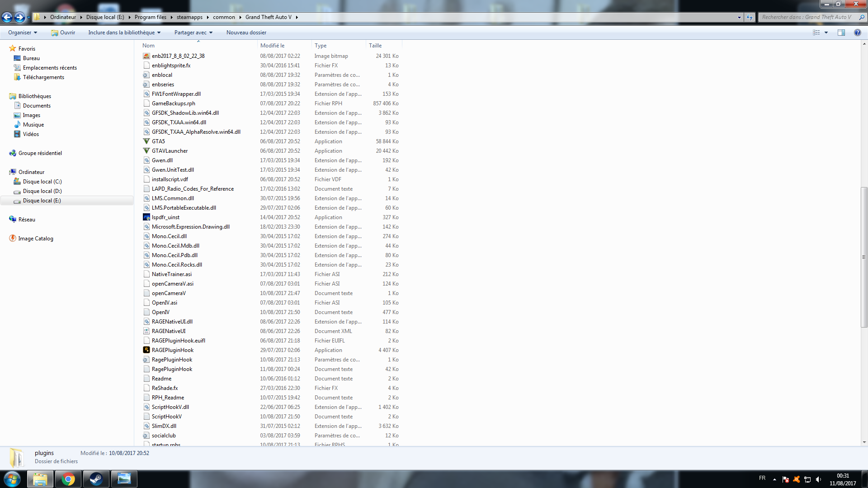This screenshot has height=488, width=868.
Task: Click the GTA5 application icon
Action: point(146,141)
